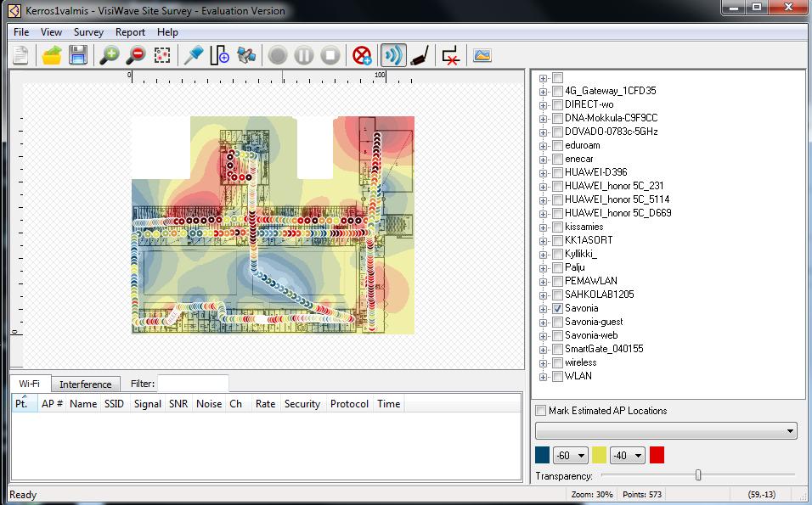Click the delete point red X icon
The image size is (812, 505).
pos(451,55)
